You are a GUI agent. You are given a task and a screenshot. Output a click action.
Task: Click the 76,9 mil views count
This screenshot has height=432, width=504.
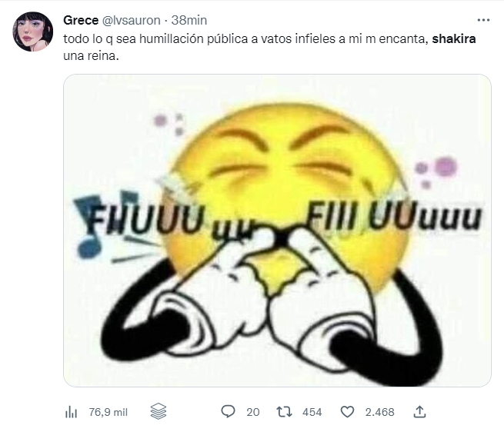click(x=108, y=412)
